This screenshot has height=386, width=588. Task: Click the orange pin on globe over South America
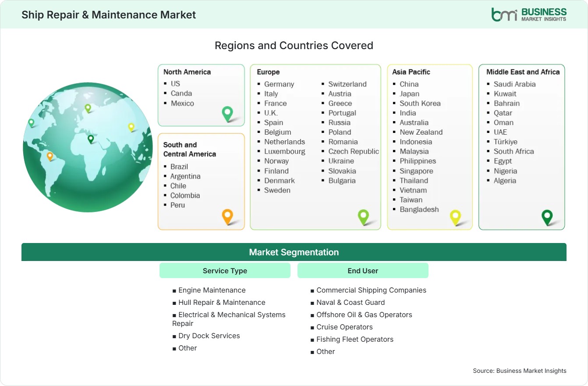coord(50,156)
